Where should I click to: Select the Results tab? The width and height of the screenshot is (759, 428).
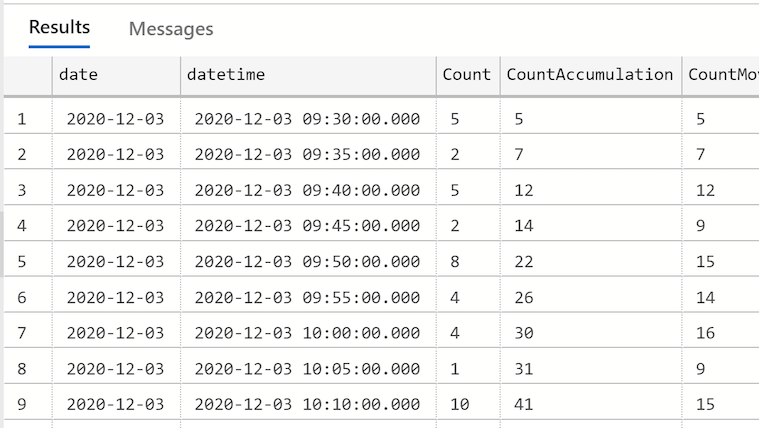(x=59, y=27)
